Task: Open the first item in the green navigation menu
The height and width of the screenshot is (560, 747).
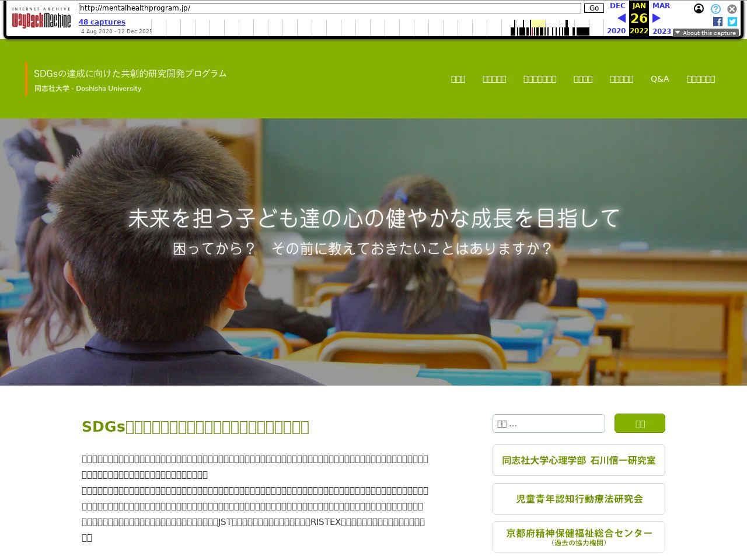Action: point(458,79)
